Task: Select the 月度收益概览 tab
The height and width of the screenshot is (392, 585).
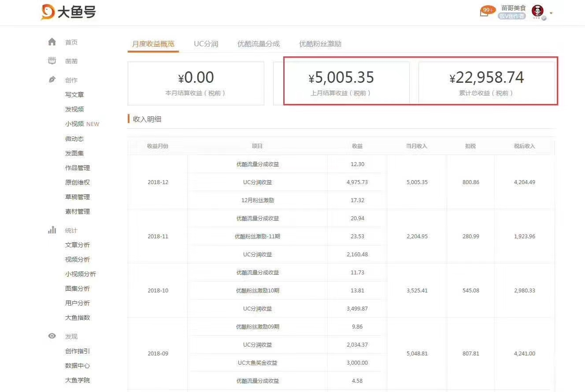Action: (153, 44)
